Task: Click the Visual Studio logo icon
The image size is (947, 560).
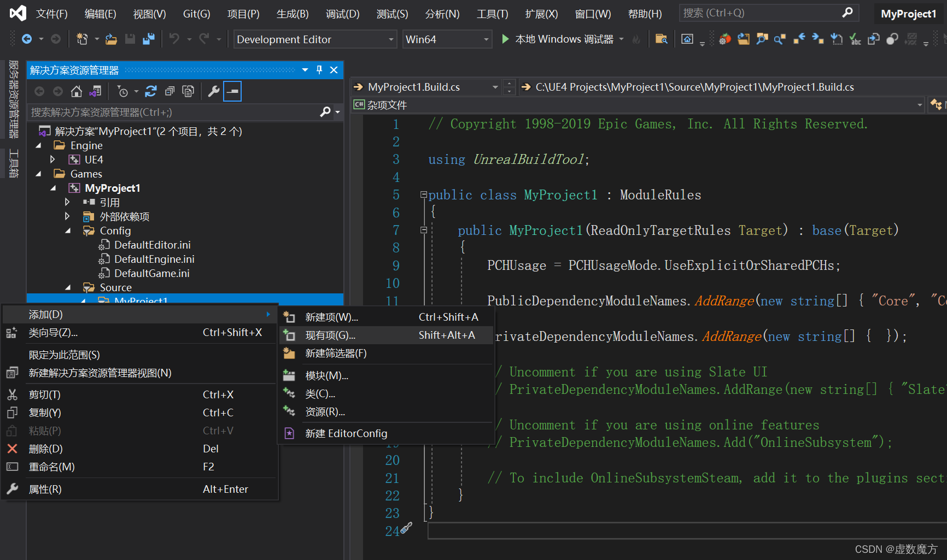Action: (x=17, y=13)
